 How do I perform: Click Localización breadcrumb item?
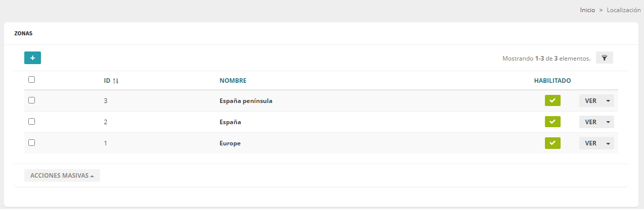click(624, 10)
